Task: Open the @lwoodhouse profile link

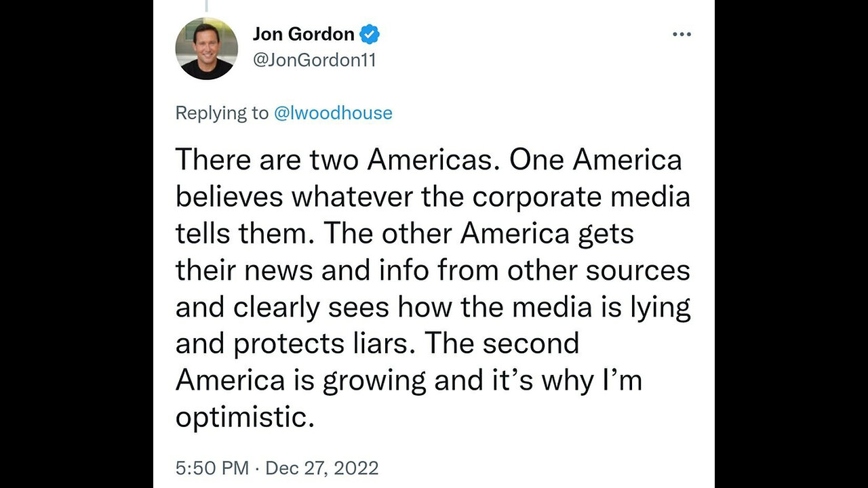Action: point(332,113)
